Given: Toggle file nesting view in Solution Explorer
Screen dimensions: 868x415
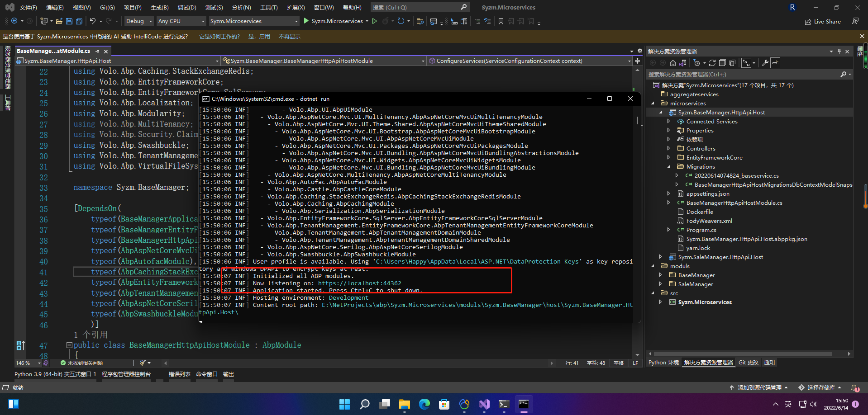Looking at the screenshot, I should [746, 63].
